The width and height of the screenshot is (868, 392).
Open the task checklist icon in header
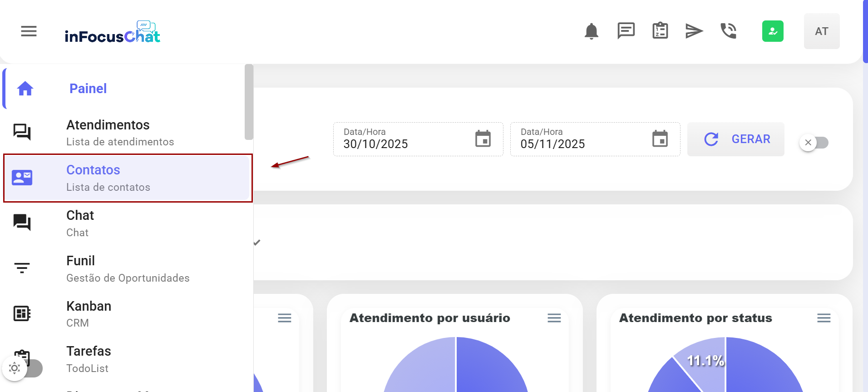(x=660, y=31)
